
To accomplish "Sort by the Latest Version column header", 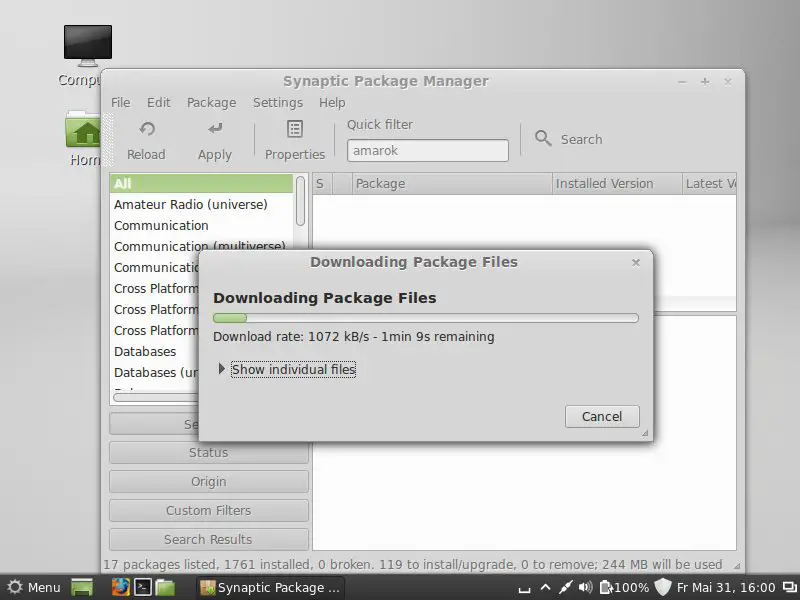I will point(709,184).
